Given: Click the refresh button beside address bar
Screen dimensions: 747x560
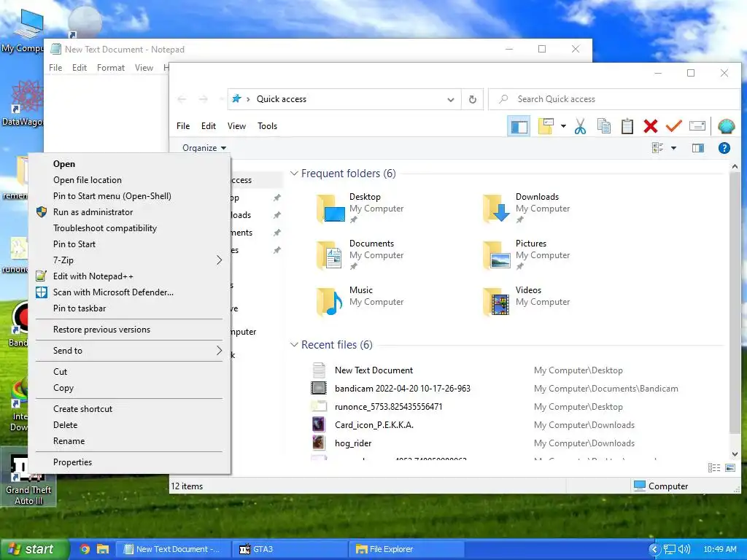Looking at the screenshot, I should [x=473, y=99].
